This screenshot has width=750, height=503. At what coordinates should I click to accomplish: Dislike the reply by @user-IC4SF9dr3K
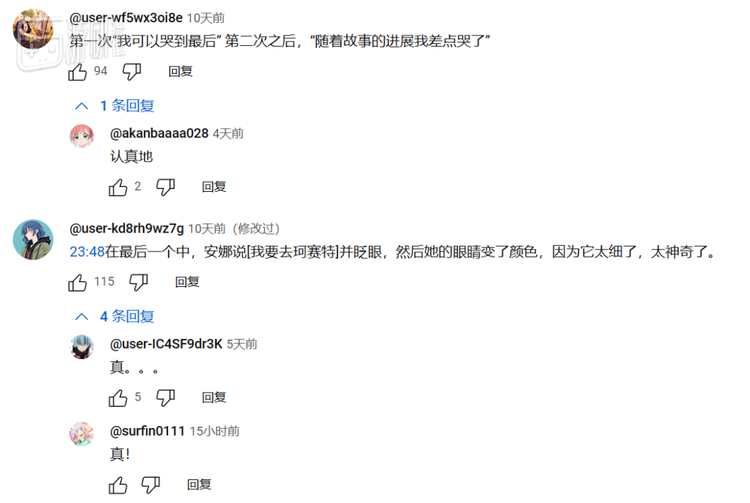[165, 397]
